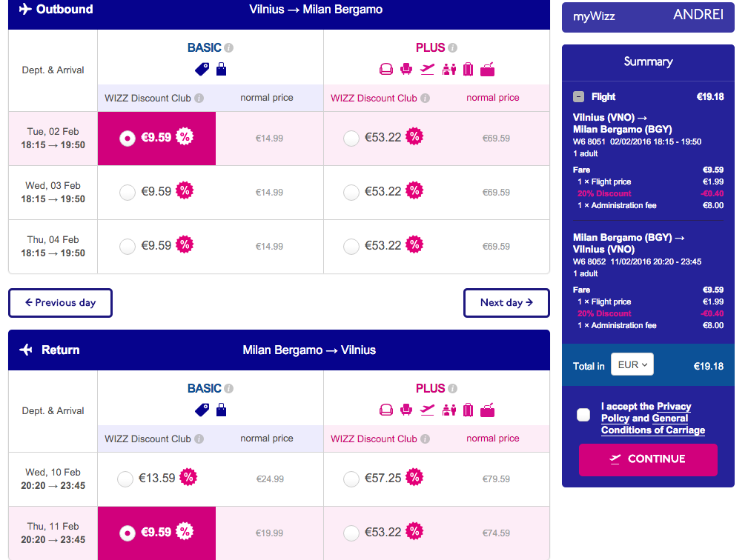748x560 pixels.
Task: Select Thu 04 Feb PLUS €53.22 fare
Action: (351, 247)
